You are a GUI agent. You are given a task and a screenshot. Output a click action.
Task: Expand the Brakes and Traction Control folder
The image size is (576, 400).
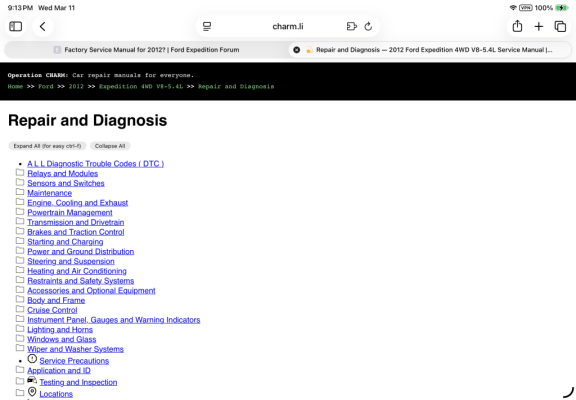coord(20,231)
